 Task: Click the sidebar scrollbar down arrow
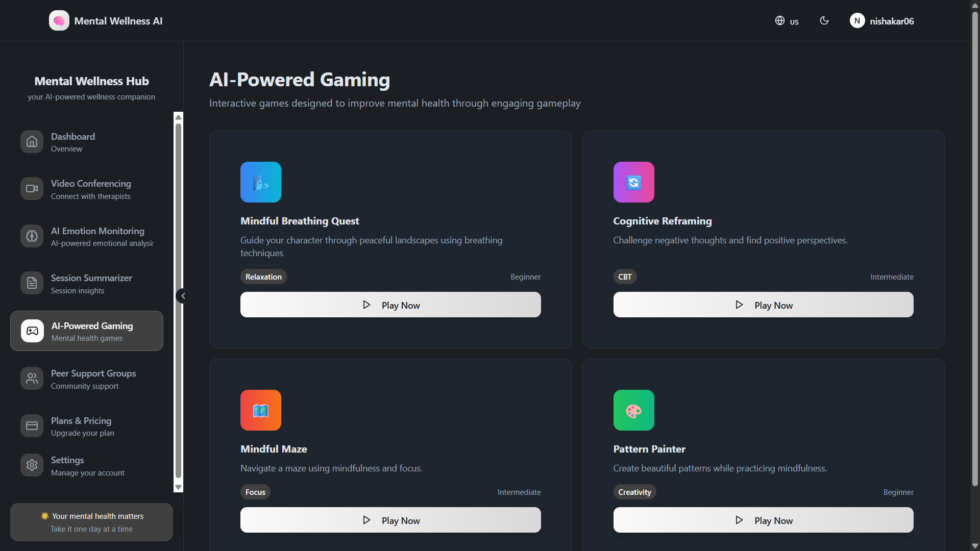tap(178, 487)
